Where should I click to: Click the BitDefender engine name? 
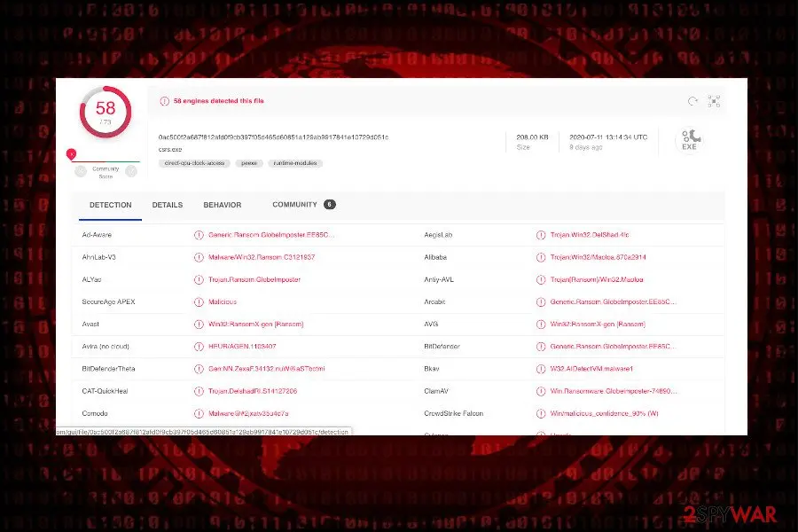[442, 347]
